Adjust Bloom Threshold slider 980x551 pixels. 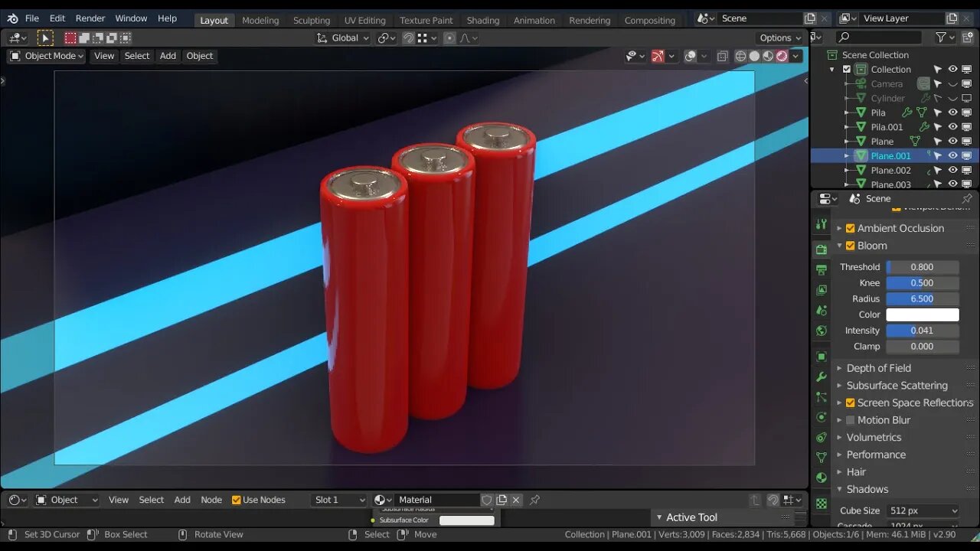point(922,267)
